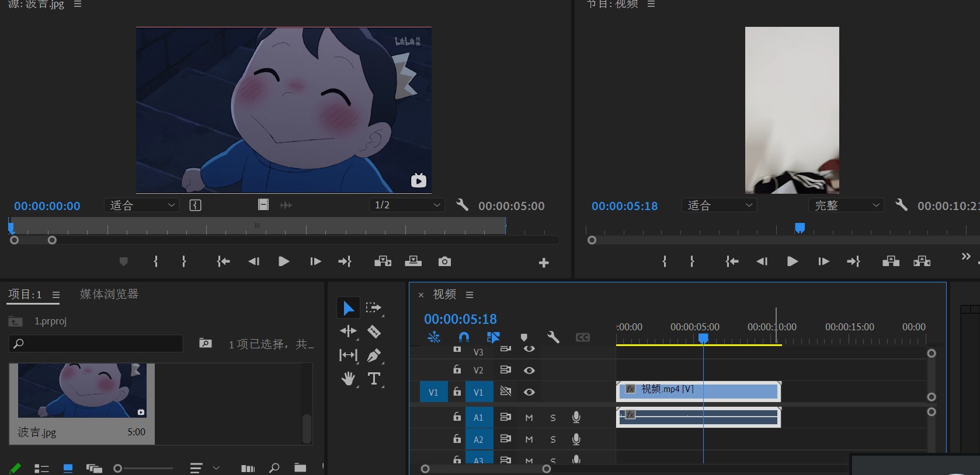Toggle captions CC button in timeline
This screenshot has width=980, height=475.
click(x=582, y=337)
